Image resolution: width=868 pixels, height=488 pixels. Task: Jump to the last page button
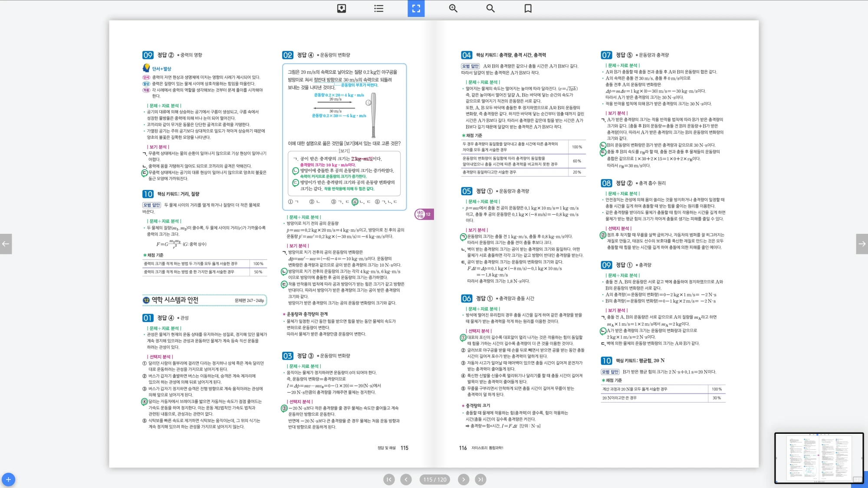[x=480, y=479]
